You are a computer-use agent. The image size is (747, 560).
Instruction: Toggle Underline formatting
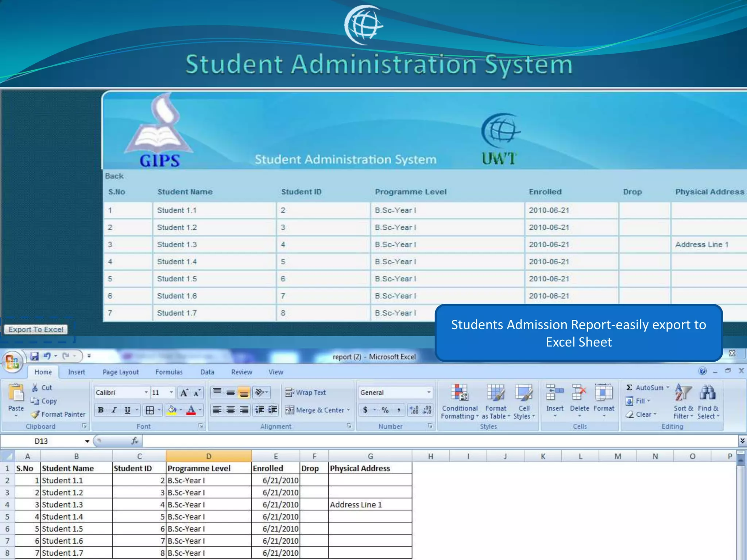click(127, 410)
